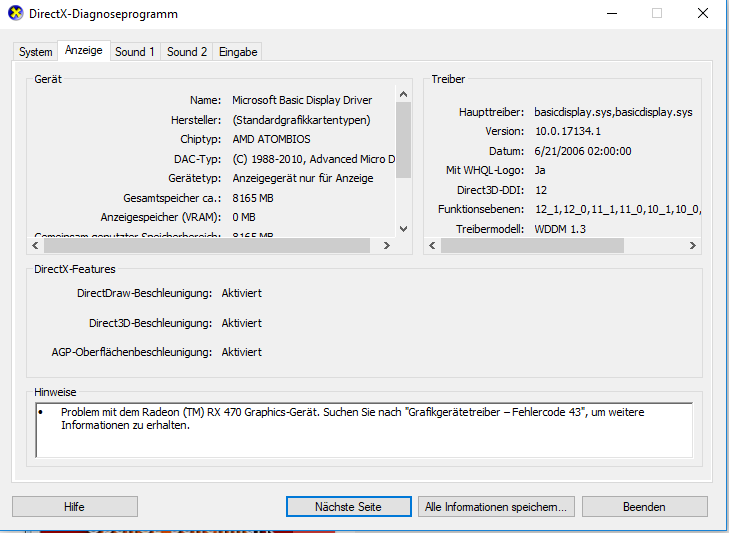Click Gerät panel scroll down arrow

click(x=404, y=228)
